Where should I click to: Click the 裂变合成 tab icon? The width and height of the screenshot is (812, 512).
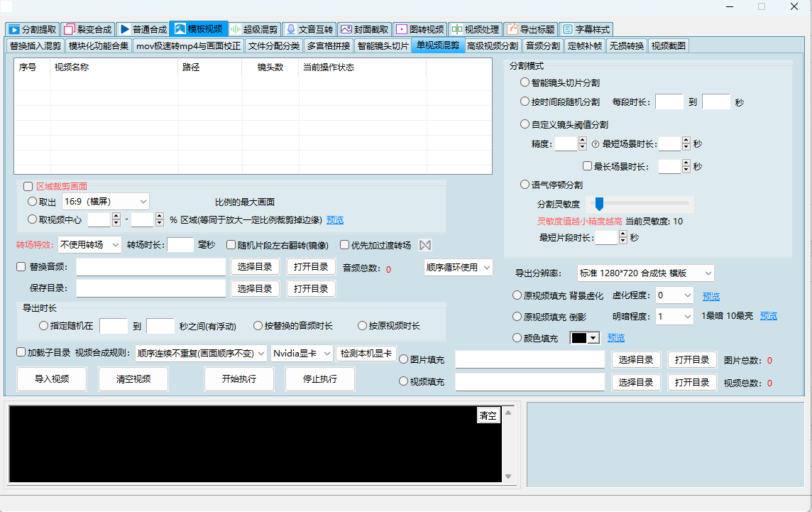pos(68,30)
